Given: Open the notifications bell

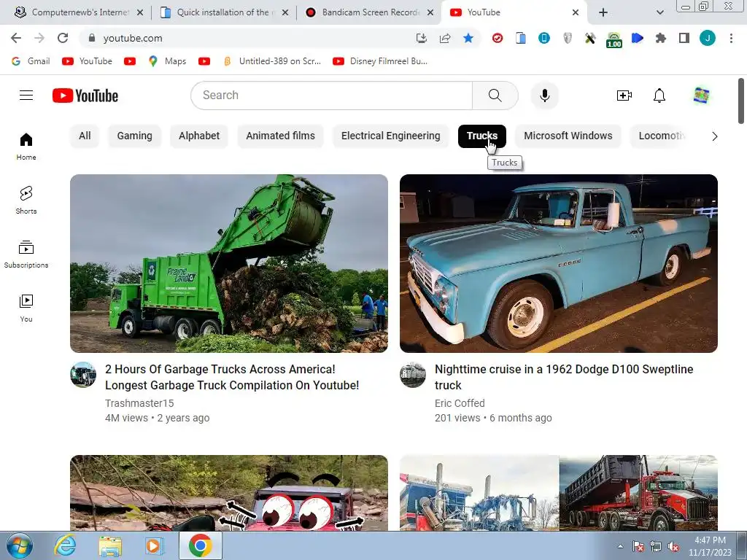Looking at the screenshot, I should pyautogui.click(x=659, y=96).
